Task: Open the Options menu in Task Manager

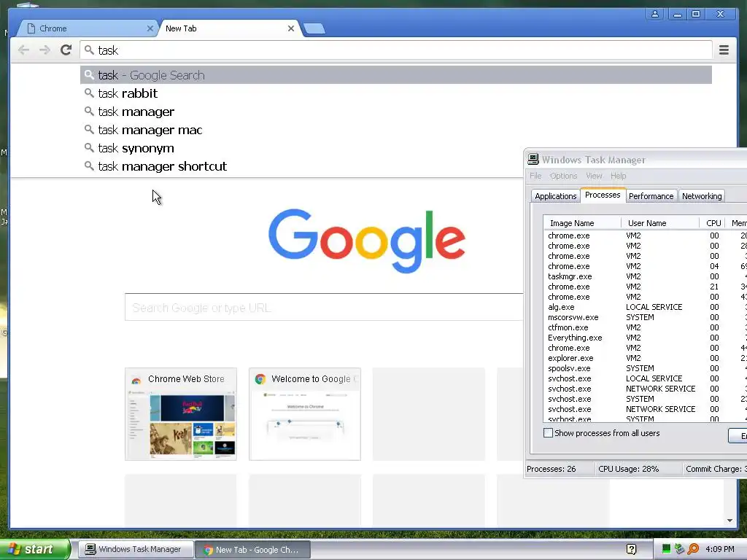Action: click(x=564, y=176)
